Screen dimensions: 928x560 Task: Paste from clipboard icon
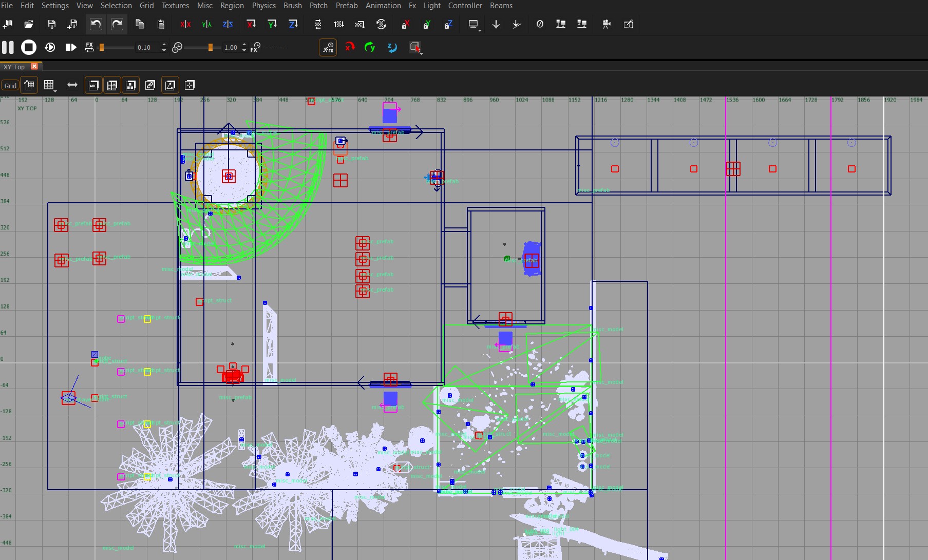(161, 24)
